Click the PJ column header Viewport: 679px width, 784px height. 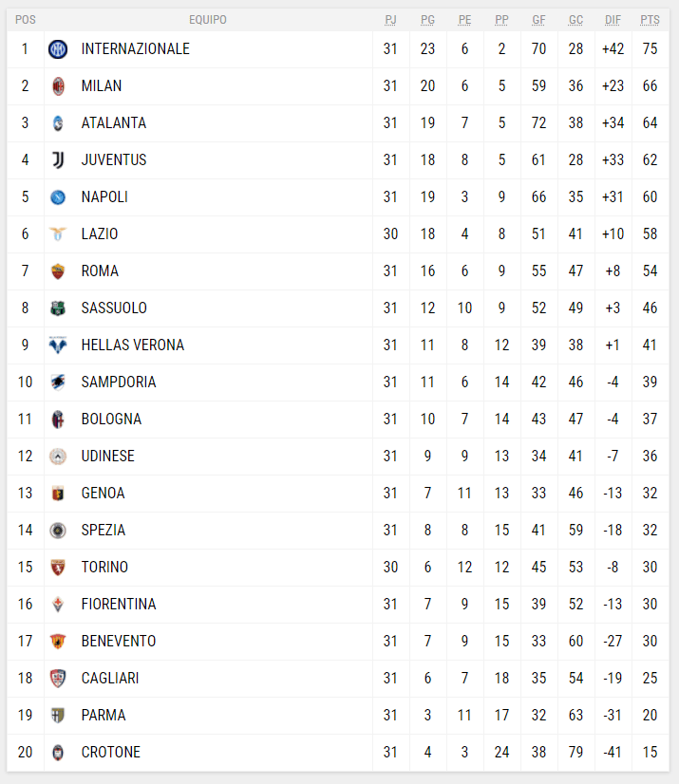click(390, 20)
